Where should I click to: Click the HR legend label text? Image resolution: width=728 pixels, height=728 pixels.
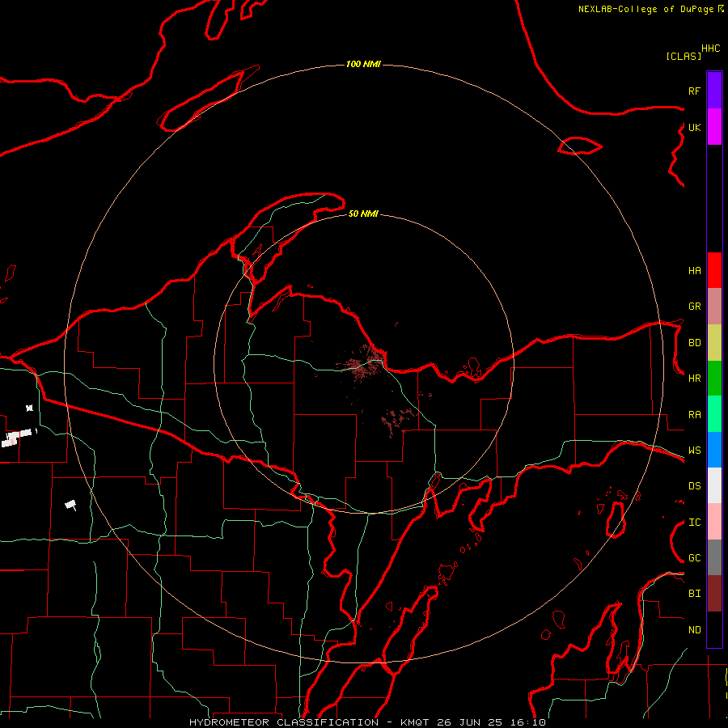coord(694,379)
